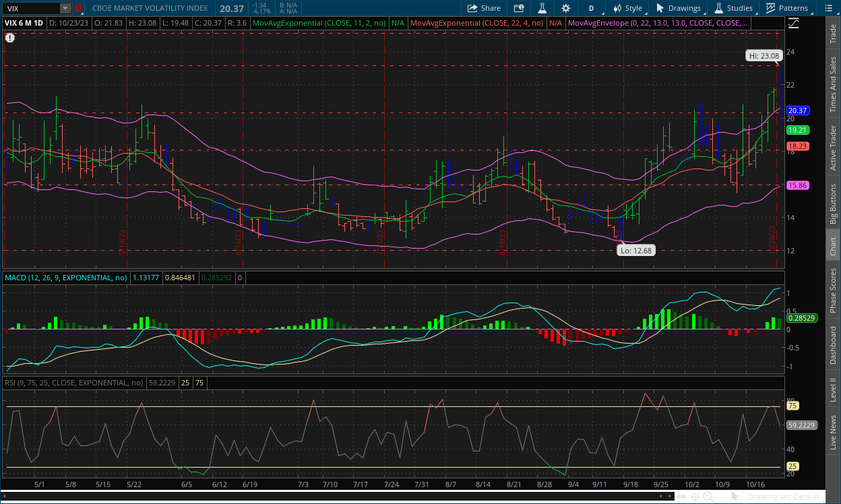Open the Drawings menu
This screenshot has height=504, width=841.
(x=679, y=8)
